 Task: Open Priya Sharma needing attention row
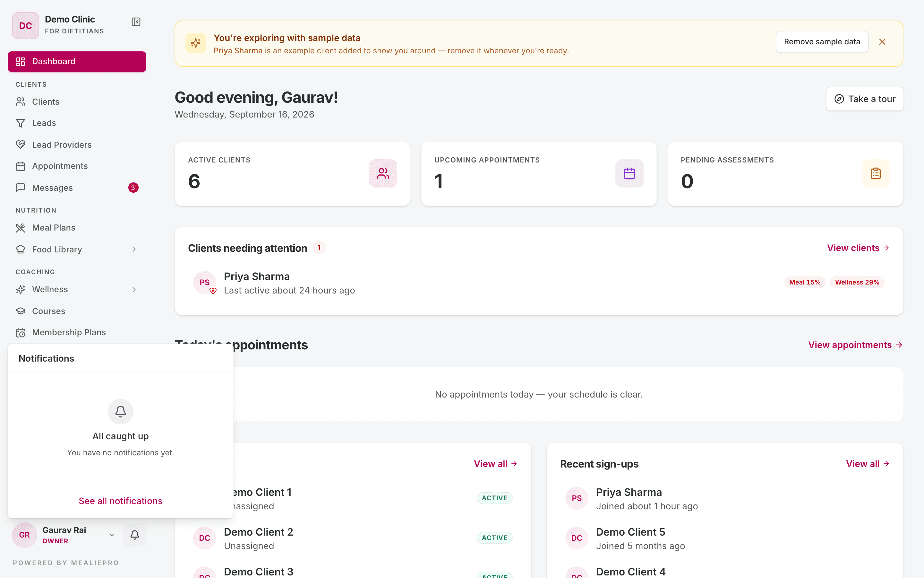click(x=539, y=283)
